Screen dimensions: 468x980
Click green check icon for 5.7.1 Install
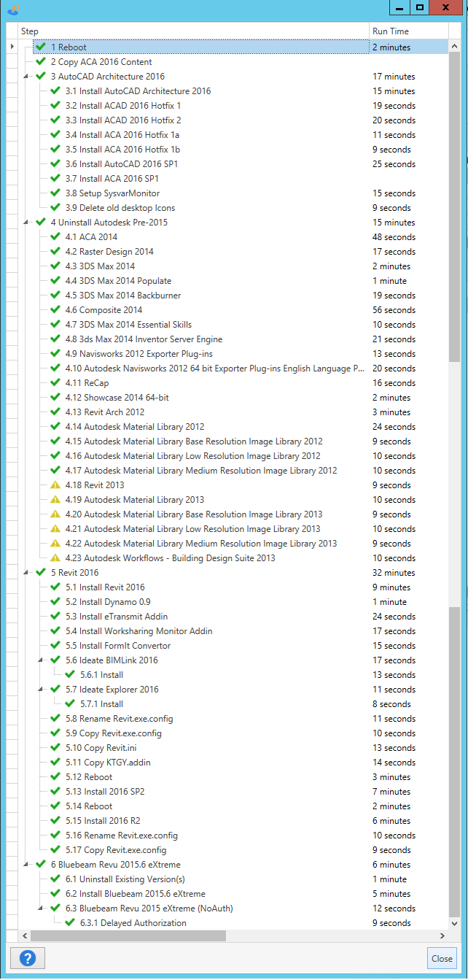click(70, 704)
